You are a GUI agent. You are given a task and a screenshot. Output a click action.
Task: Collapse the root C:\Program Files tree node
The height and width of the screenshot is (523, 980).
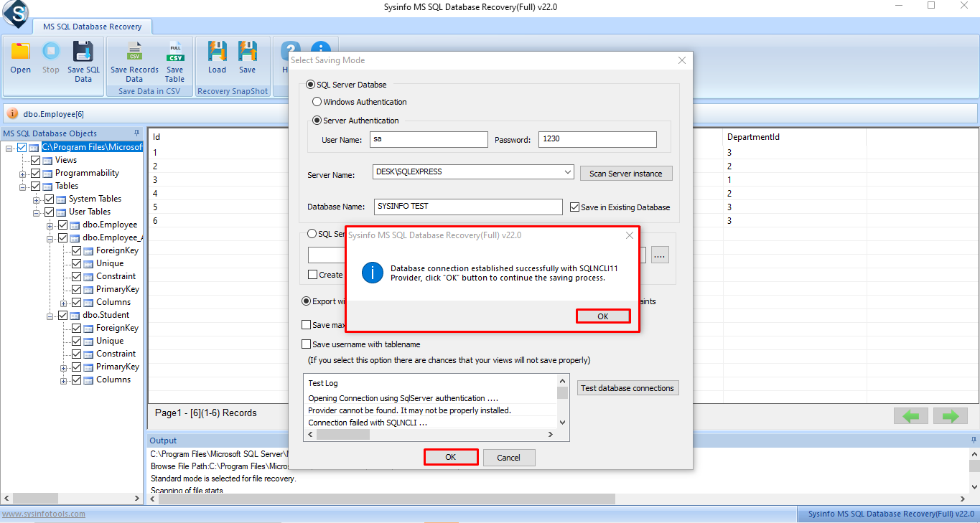pyautogui.click(x=9, y=148)
